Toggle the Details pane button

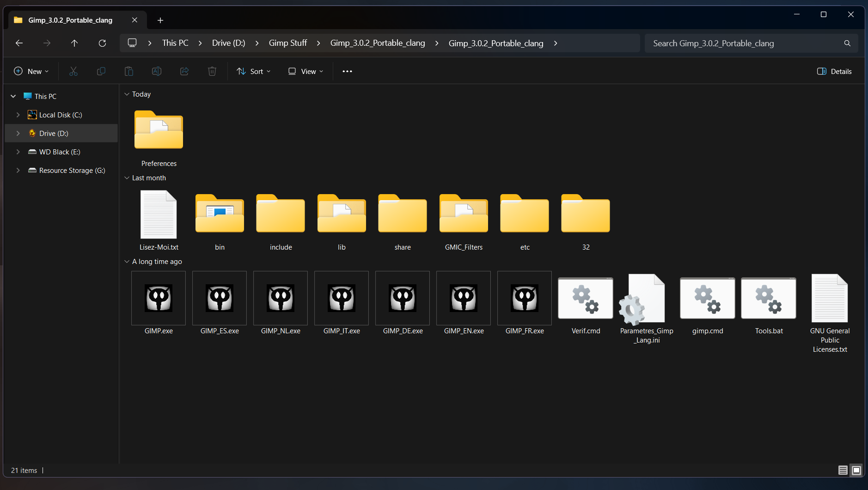tap(834, 71)
